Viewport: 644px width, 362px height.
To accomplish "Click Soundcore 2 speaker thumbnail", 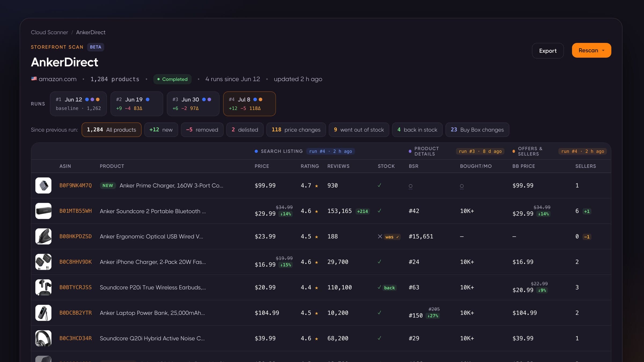I will [x=43, y=211].
